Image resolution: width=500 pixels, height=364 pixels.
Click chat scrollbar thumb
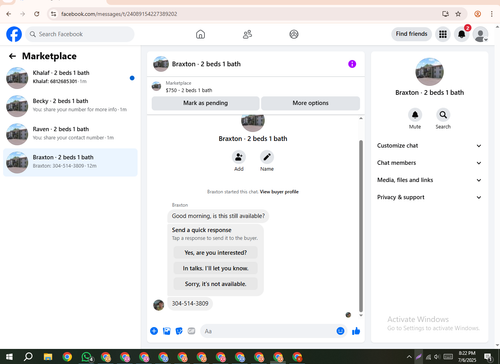pos(361,226)
